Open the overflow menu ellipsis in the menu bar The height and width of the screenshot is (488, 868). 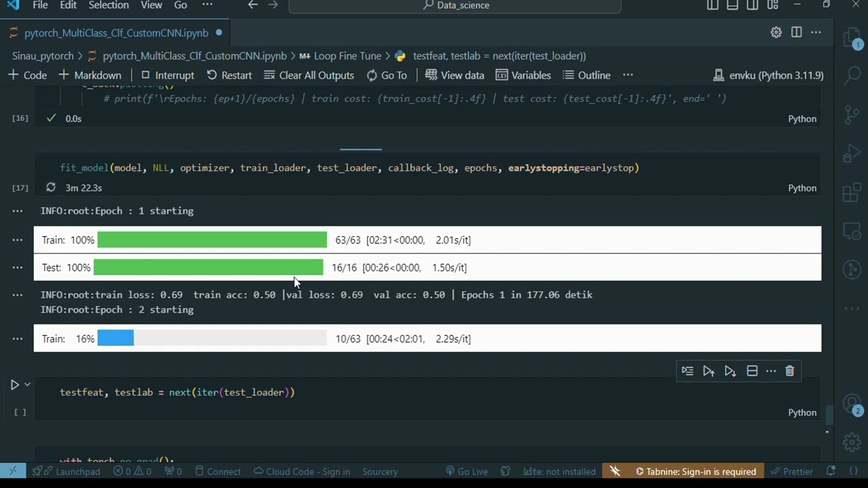[207, 5]
